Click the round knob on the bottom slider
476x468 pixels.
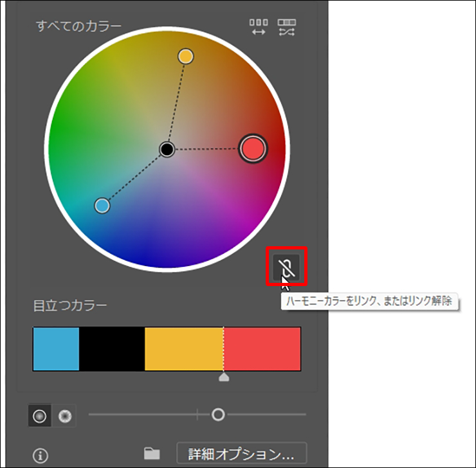pos(218,415)
